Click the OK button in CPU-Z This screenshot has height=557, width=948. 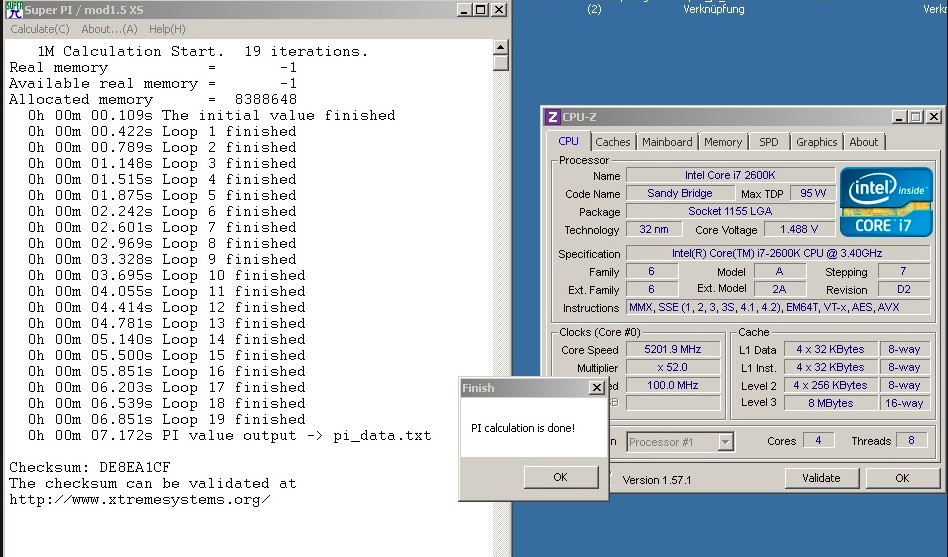[x=902, y=478]
